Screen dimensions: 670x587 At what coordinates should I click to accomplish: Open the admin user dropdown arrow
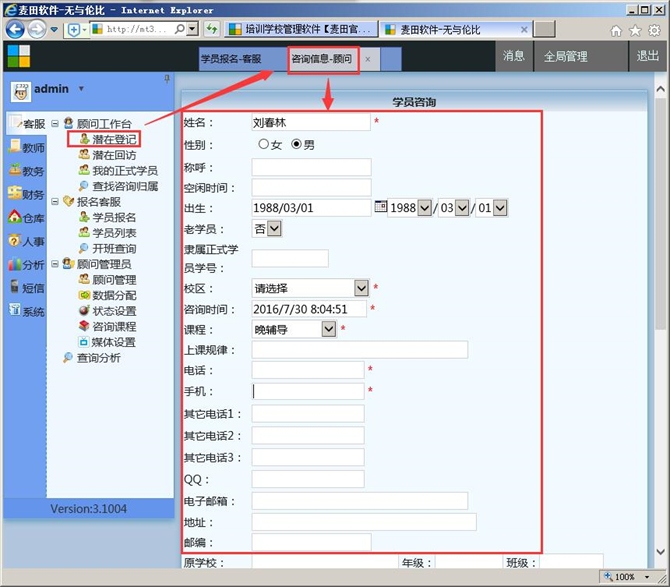coord(81,89)
